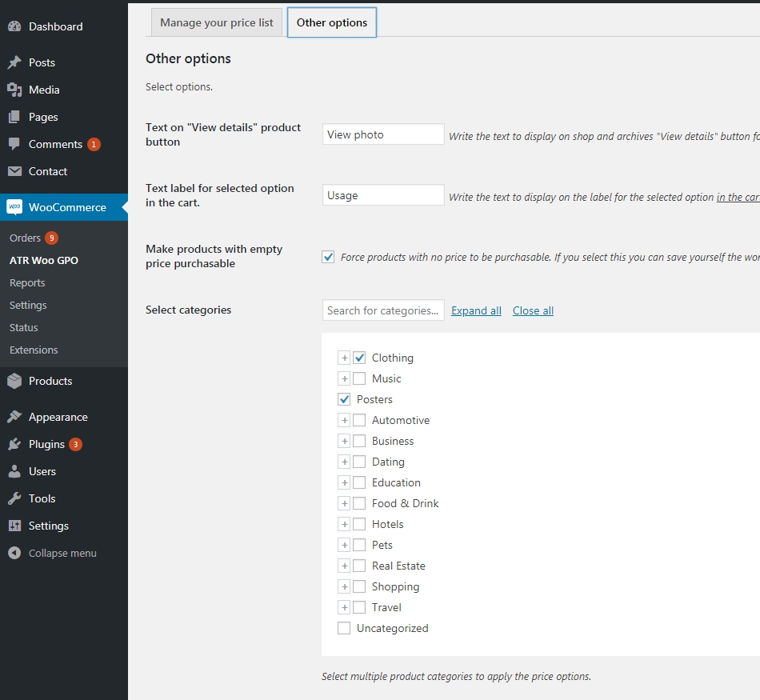Check the Music category checkbox
Screen dimensions: 760x700
pyautogui.click(x=359, y=378)
